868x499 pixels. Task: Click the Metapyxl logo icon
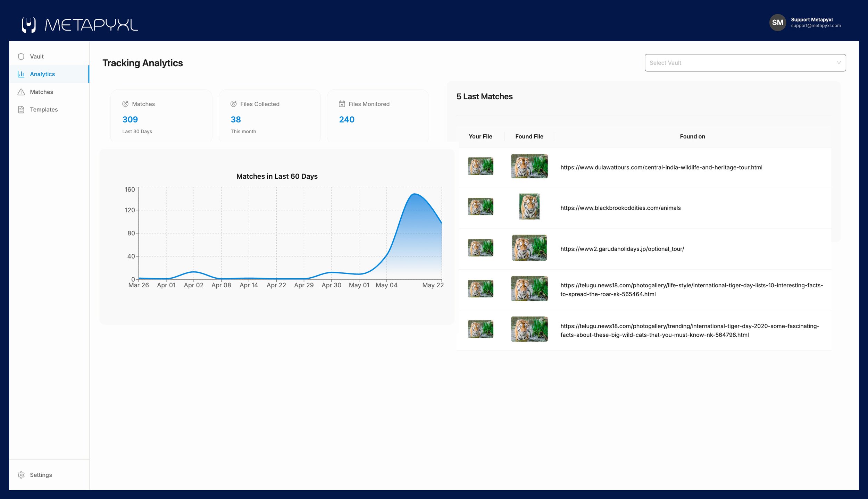pyautogui.click(x=28, y=25)
